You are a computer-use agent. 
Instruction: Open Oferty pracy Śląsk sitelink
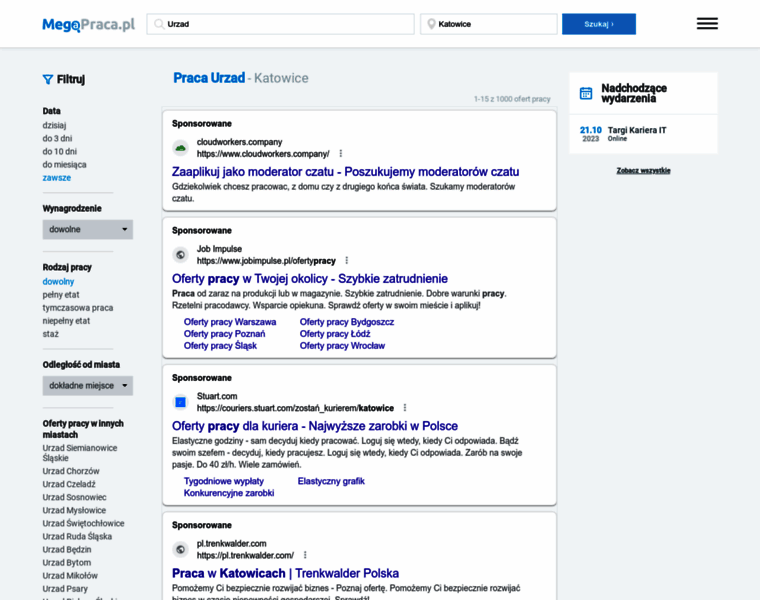coord(220,346)
